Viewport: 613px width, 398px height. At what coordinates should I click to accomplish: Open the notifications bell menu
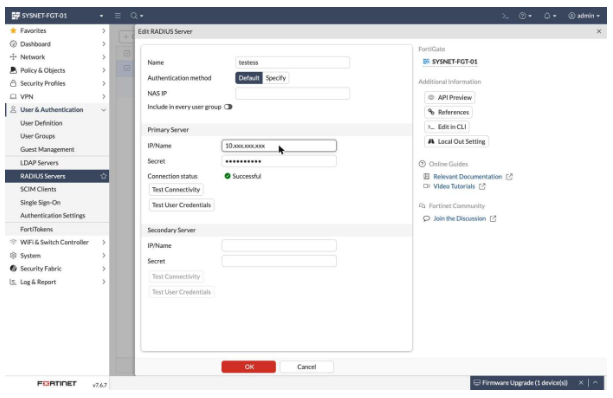coord(549,16)
